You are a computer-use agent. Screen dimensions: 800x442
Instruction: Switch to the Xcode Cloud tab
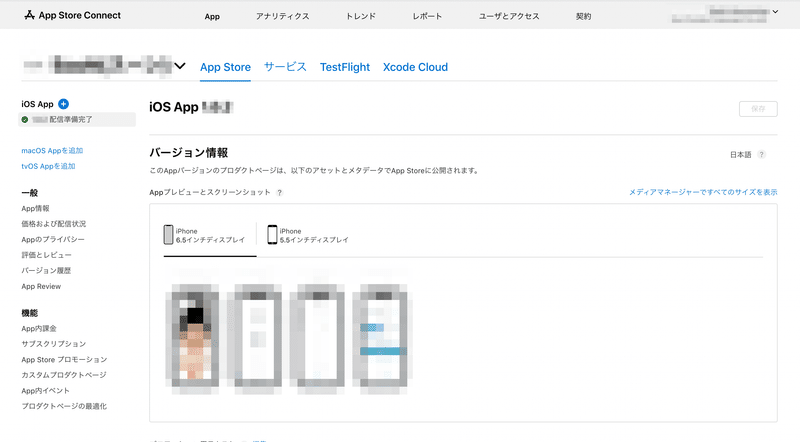click(x=415, y=67)
